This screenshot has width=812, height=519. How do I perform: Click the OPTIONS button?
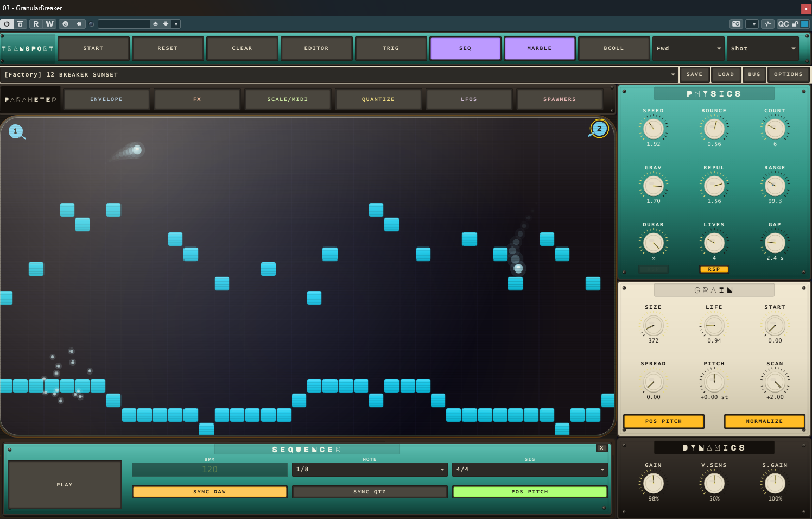click(x=788, y=74)
